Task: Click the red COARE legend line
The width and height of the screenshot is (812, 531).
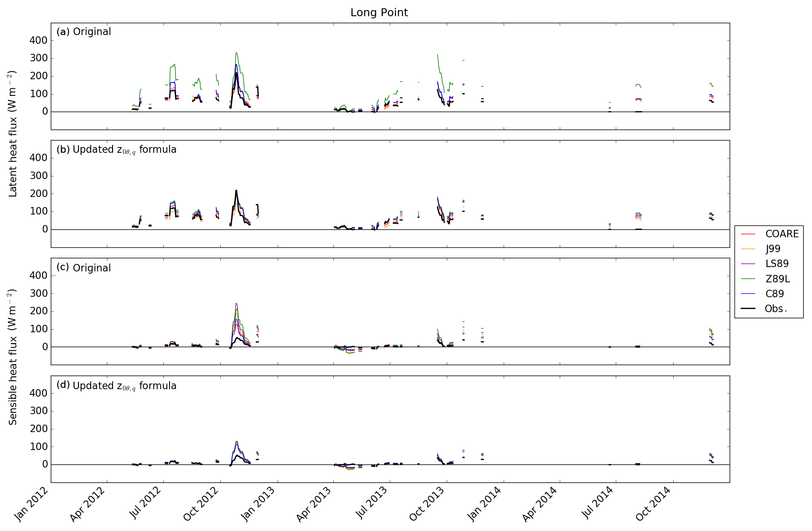Action: click(748, 234)
